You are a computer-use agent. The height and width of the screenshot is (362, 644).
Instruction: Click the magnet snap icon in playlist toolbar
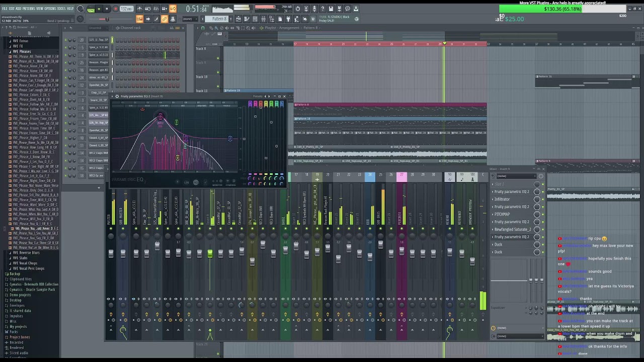pos(203,28)
